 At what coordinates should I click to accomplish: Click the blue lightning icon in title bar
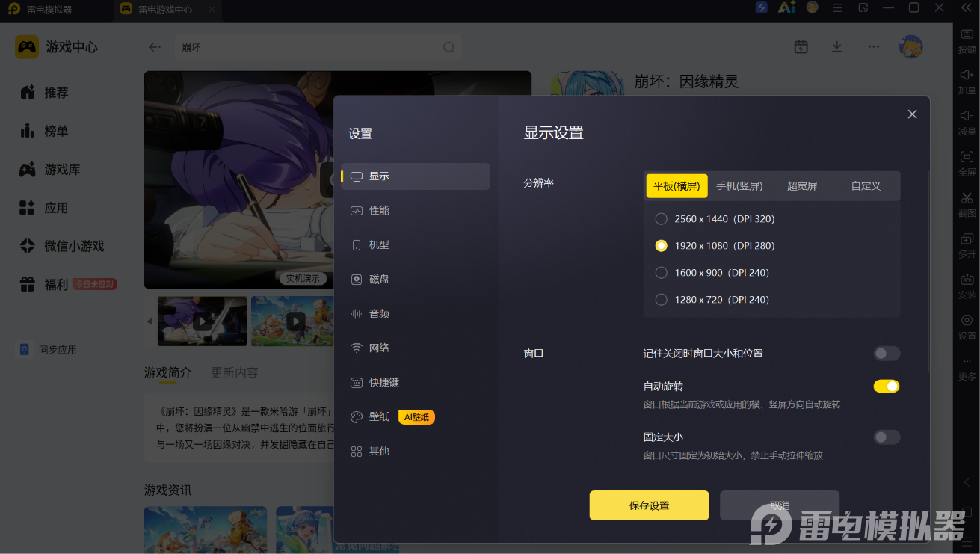pyautogui.click(x=761, y=7)
